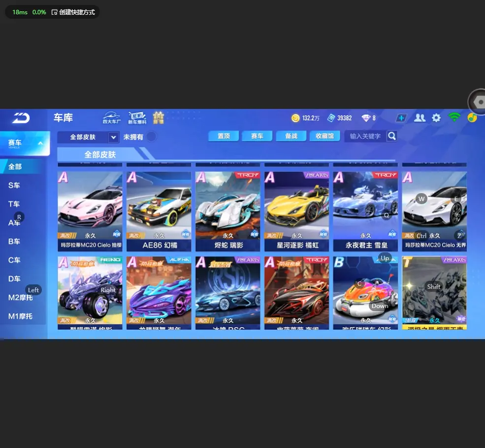Select the 全部皮肤 tab header

[100, 154]
